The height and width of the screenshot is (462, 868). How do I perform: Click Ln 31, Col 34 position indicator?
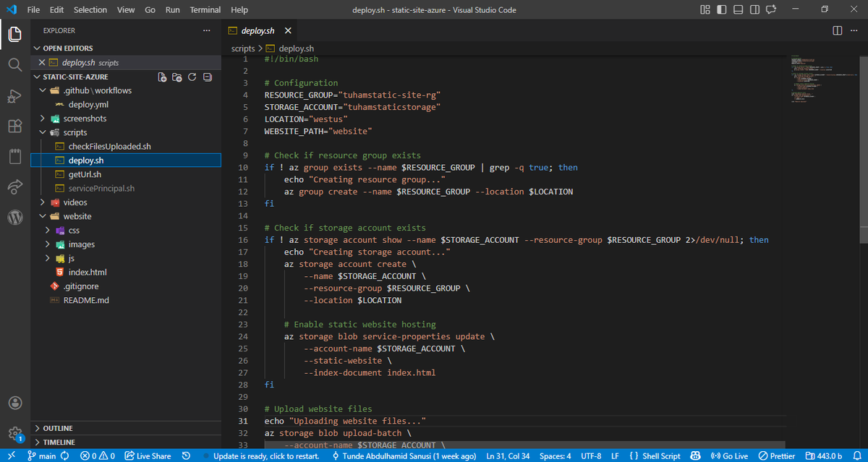(509, 456)
